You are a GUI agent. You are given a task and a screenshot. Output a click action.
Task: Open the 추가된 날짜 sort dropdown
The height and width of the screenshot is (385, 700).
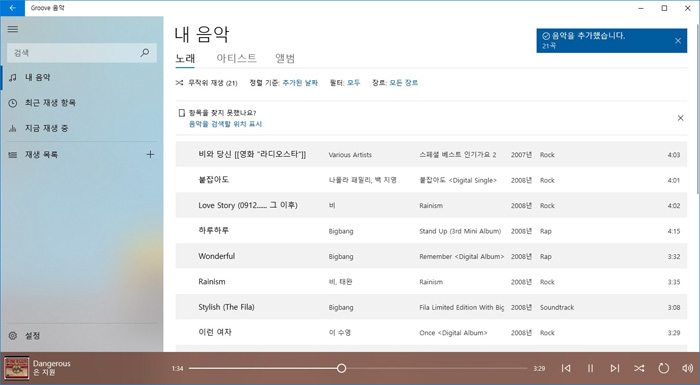point(300,83)
